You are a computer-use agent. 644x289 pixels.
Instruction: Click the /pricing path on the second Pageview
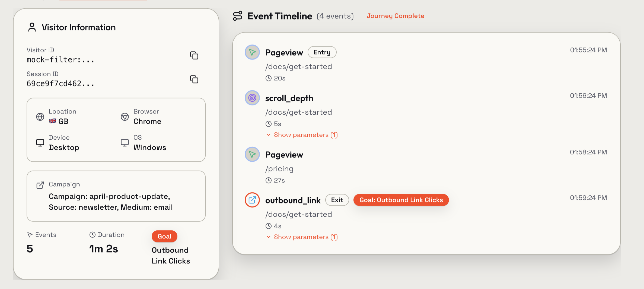click(x=279, y=169)
